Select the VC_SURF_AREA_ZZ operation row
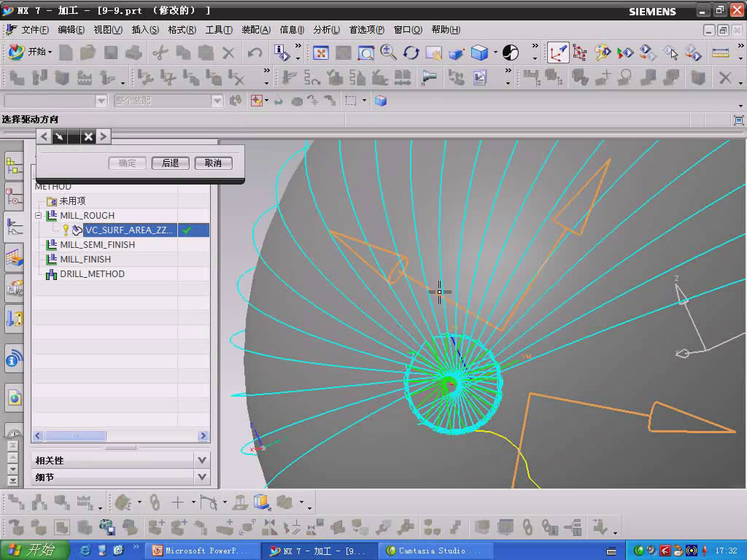Viewport: 747px width, 560px height. pos(128,230)
